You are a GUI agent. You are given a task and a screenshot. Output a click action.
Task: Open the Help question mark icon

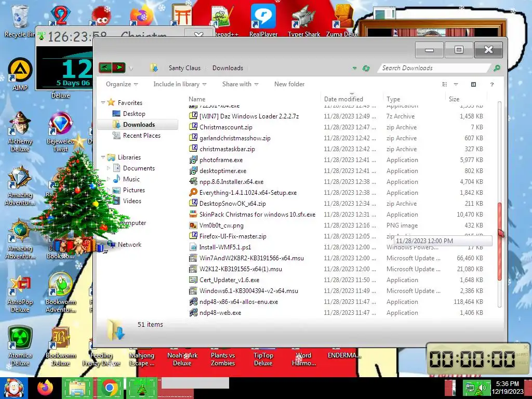point(492,84)
